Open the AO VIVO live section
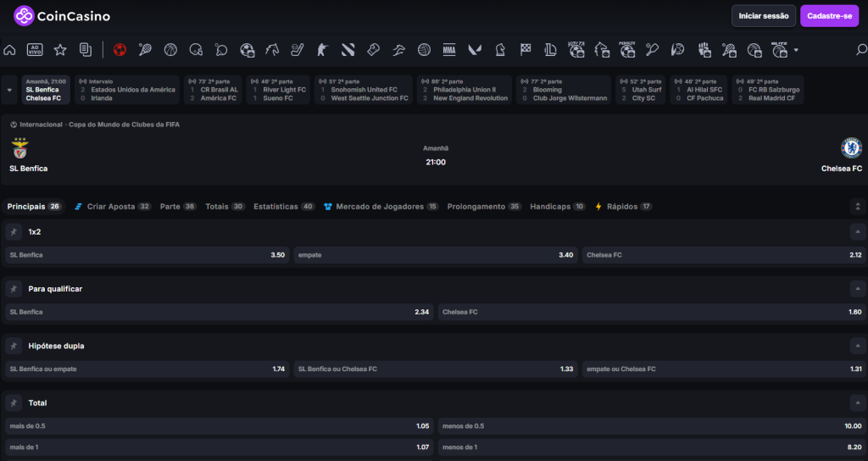 tap(35, 50)
